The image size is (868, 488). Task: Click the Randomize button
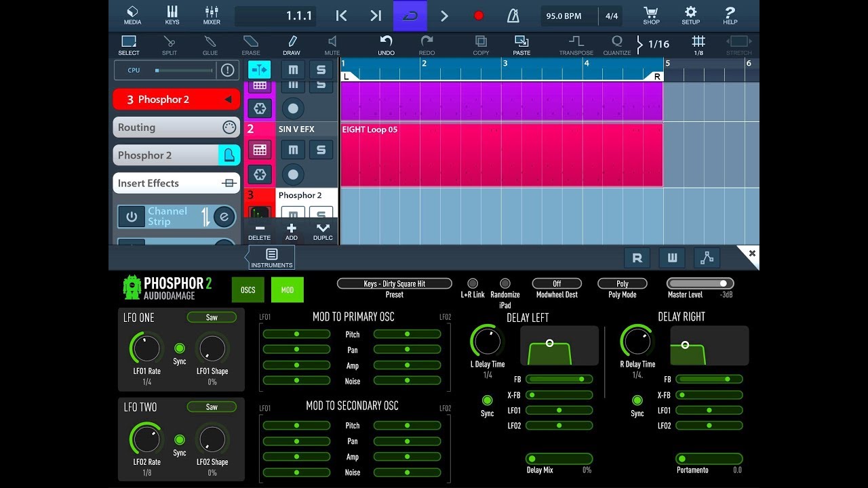[x=505, y=283]
